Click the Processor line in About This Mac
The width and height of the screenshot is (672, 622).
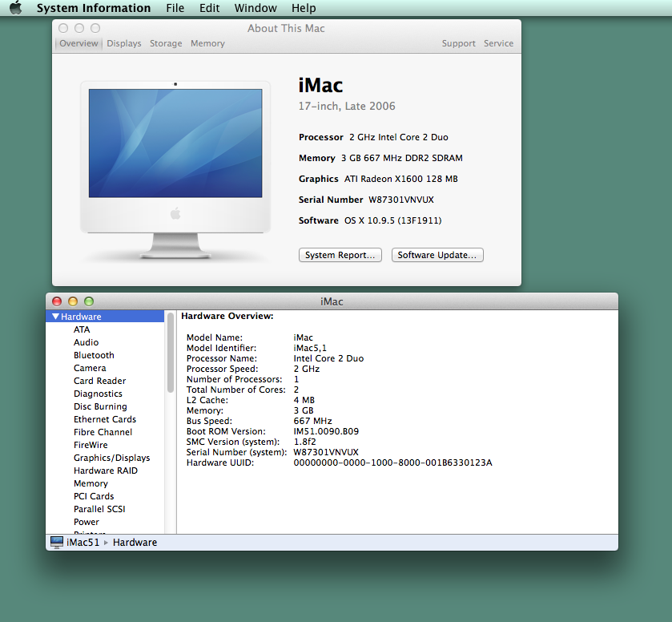coord(373,137)
